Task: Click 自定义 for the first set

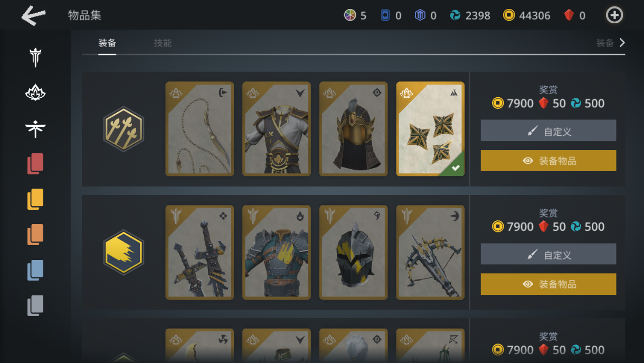Action: (x=548, y=131)
